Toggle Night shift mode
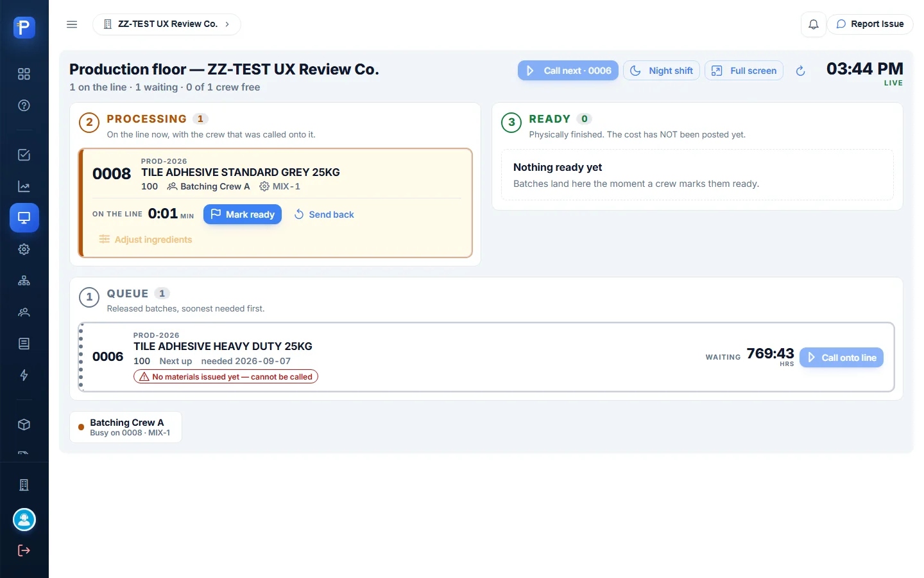 tap(662, 71)
